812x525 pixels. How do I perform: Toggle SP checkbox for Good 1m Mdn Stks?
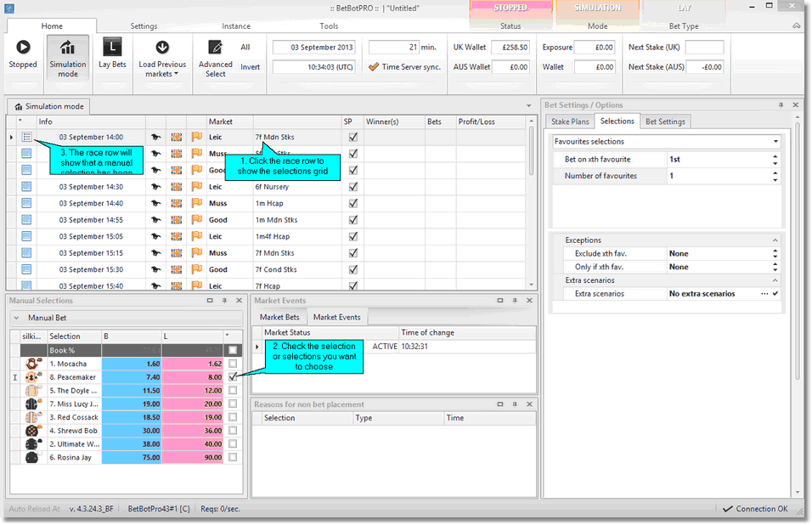pyautogui.click(x=353, y=220)
